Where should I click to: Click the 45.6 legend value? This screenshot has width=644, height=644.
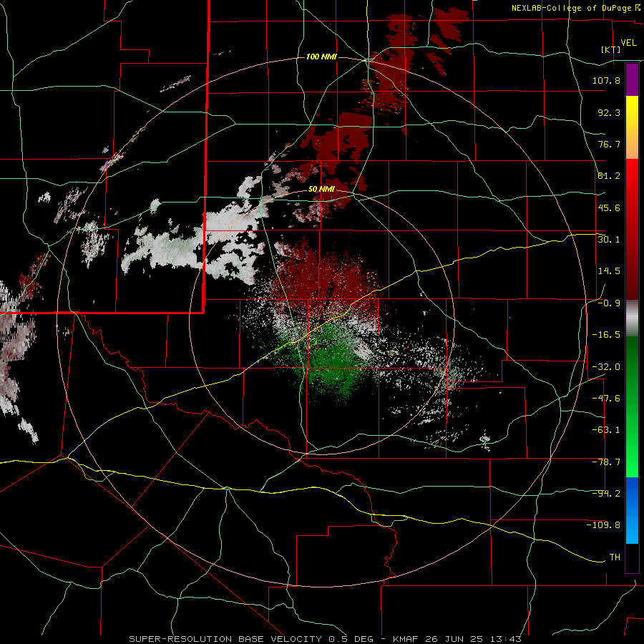[609, 208]
